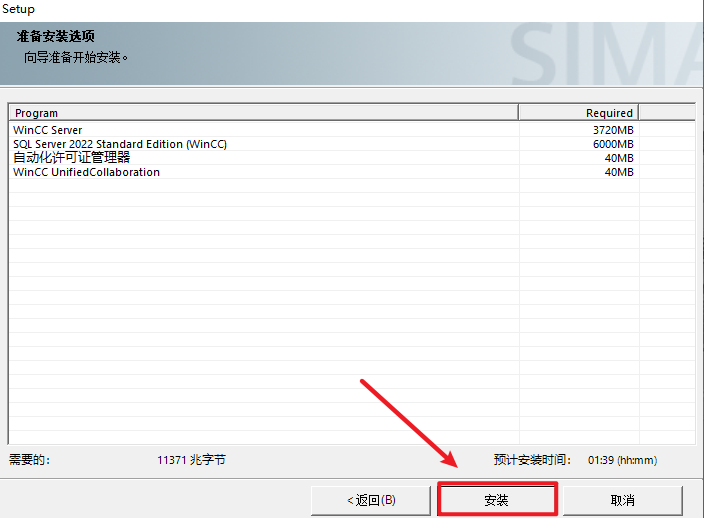Click the 预计安装时间 label
Screen dimensions: 704x518
[x=532, y=460]
